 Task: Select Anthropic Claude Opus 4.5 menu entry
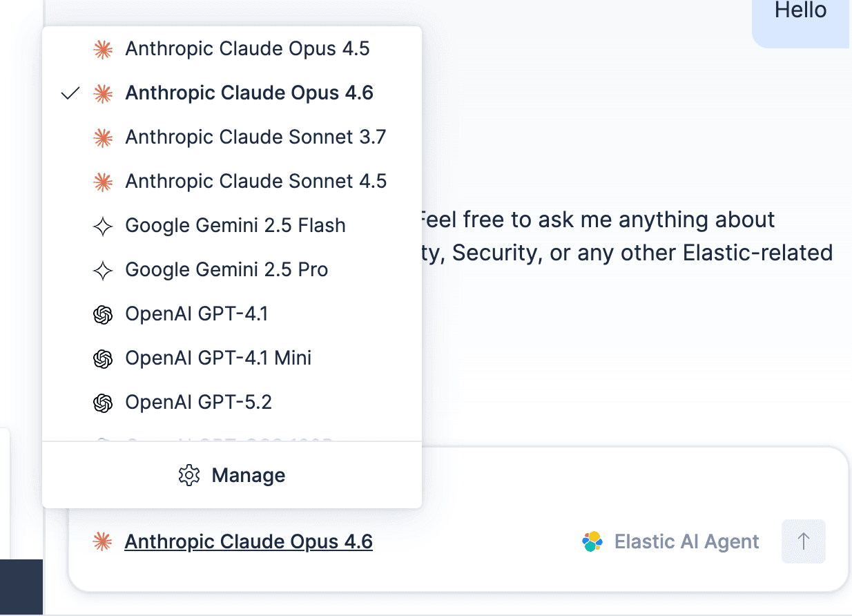point(247,48)
